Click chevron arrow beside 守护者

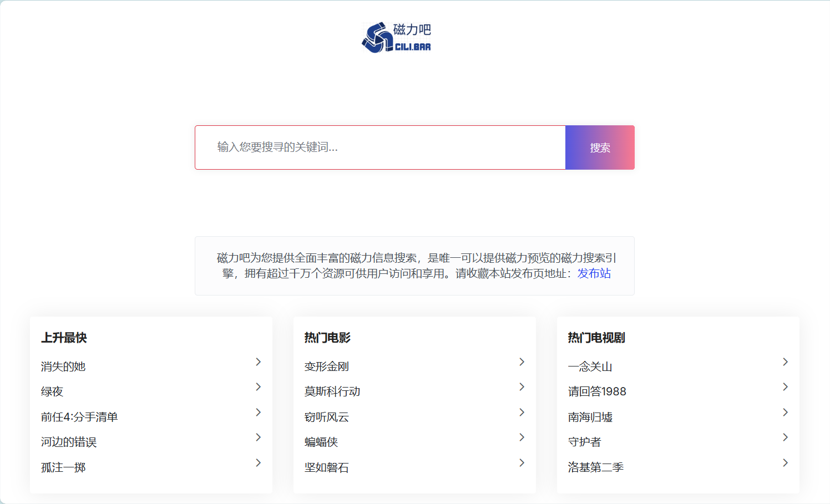(x=785, y=437)
